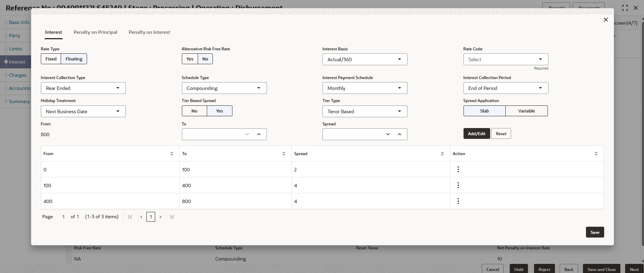This screenshot has width=644, height=273.
Task: Open action menu for row 0 to 100
Action: (458, 169)
